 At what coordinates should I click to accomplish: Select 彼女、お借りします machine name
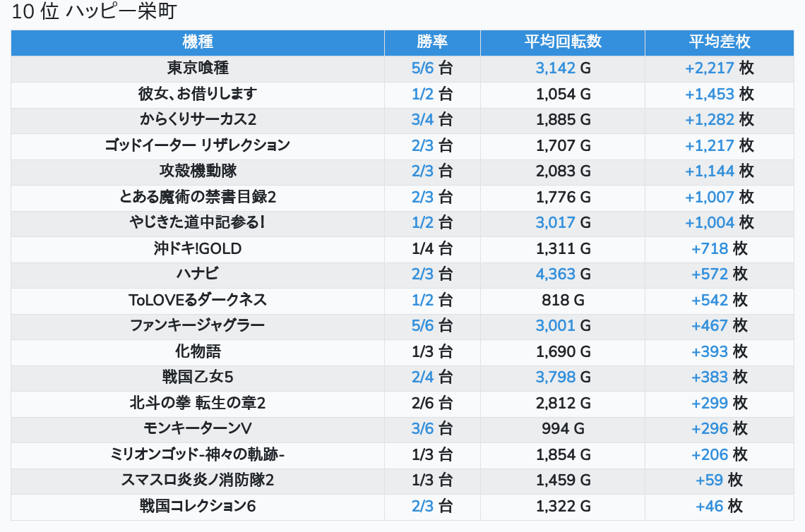(x=198, y=94)
